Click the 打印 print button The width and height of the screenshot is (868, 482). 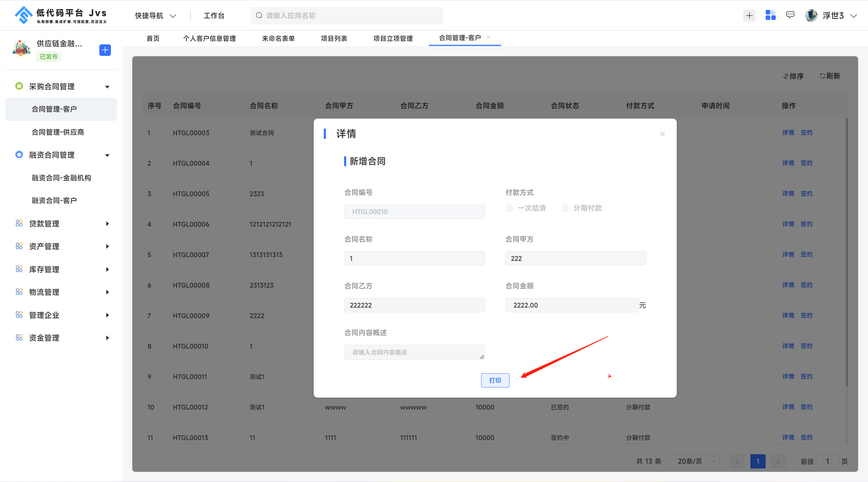[495, 380]
